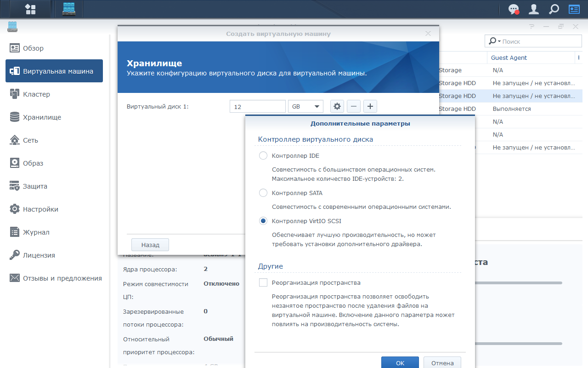
Task: Click the Журнал sidebar log icon
Action: click(x=15, y=232)
